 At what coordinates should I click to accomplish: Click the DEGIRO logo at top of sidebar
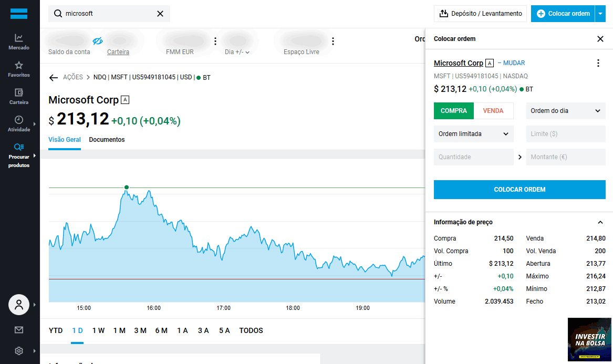(x=19, y=14)
